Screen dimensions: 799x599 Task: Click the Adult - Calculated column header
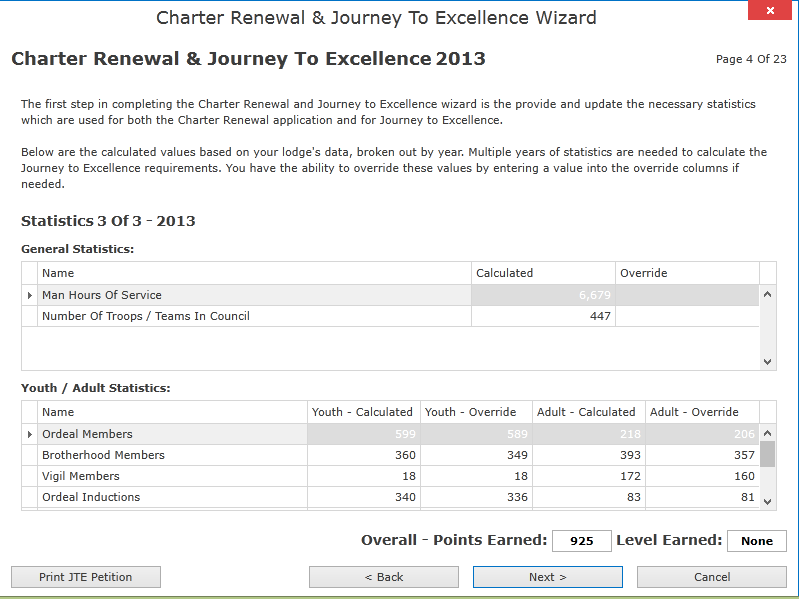pyautogui.click(x=589, y=412)
